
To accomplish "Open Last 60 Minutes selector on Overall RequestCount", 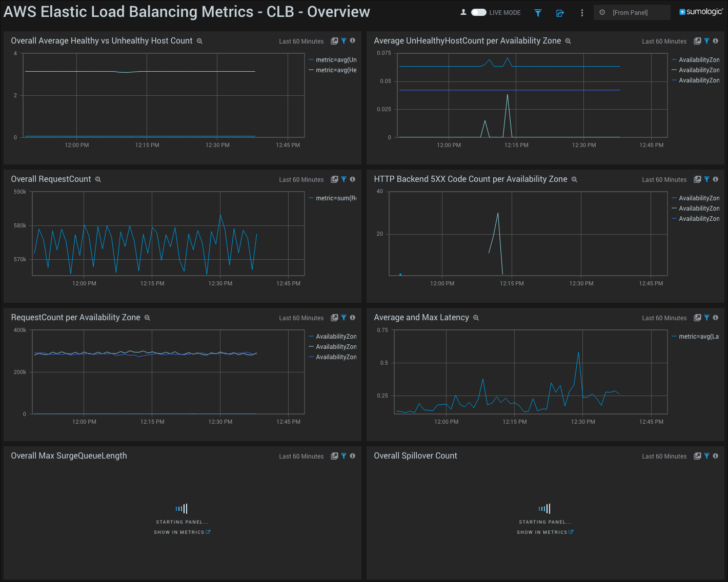I will (x=301, y=179).
